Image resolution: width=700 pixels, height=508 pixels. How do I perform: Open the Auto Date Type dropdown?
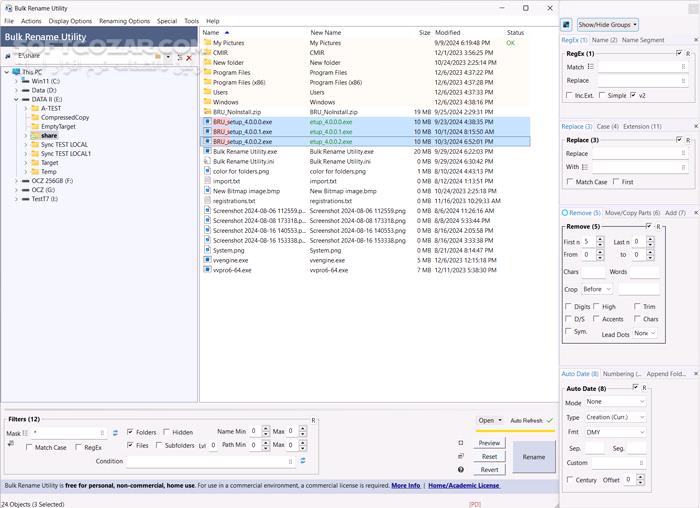pyautogui.click(x=615, y=417)
